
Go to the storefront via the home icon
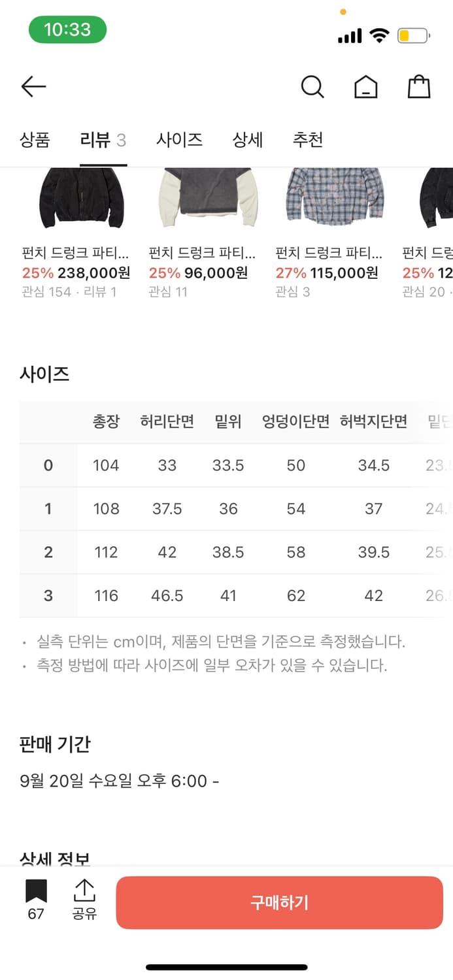point(366,86)
